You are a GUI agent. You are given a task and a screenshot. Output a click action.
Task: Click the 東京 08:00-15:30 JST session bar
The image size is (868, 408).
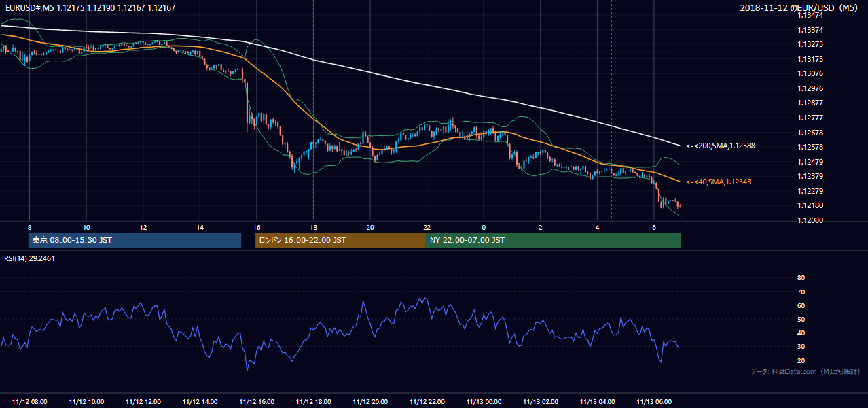point(134,240)
